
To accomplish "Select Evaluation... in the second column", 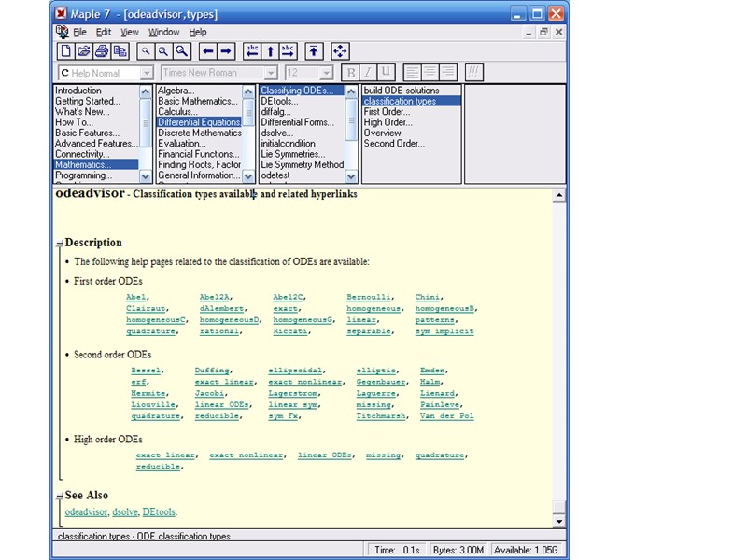I will pos(181,144).
